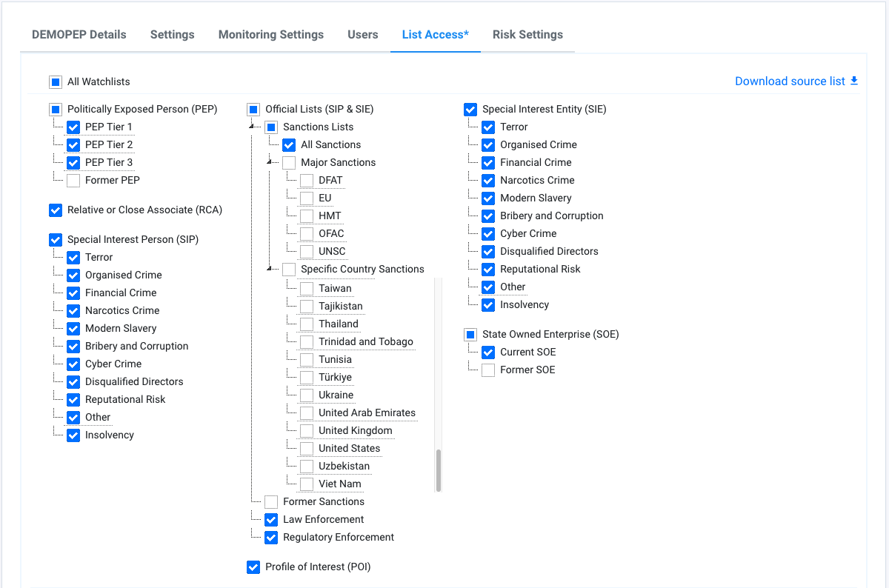This screenshot has height=588, width=889.
Task: Click the country sanctions list scrollbar thumb
Action: pyautogui.click(x=439, y=470)
